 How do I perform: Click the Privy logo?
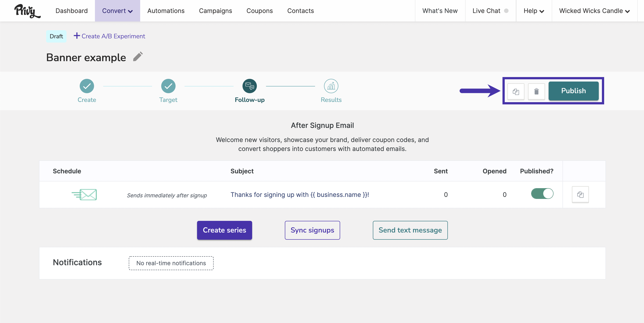27,11
